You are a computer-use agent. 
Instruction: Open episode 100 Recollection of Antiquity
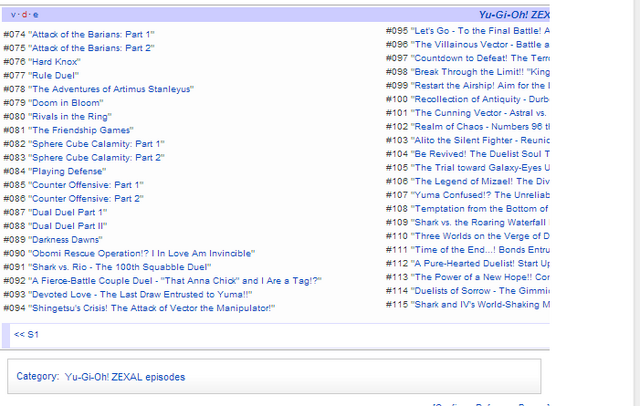coord(480,99)
